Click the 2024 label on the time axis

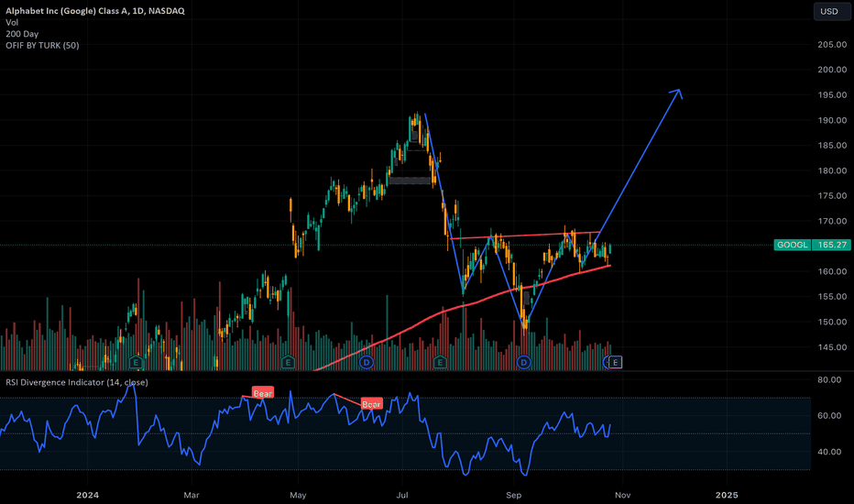click(x=88, y=495)
